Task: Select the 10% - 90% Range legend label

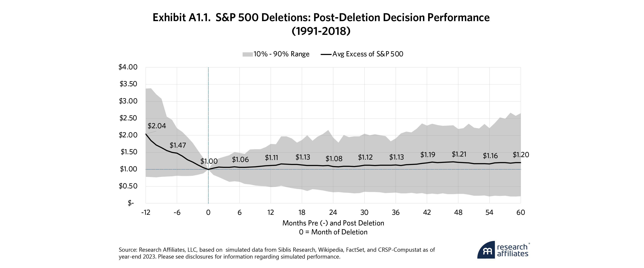Action: 281,54
